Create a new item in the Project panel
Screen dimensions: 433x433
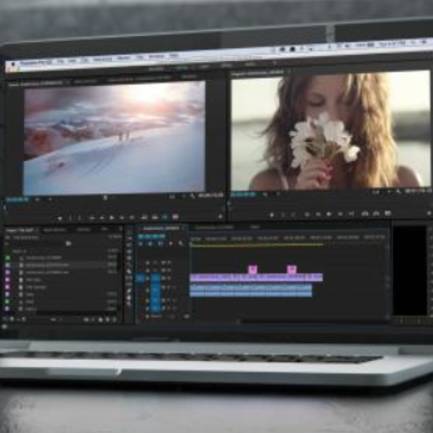tap(107, 320)
